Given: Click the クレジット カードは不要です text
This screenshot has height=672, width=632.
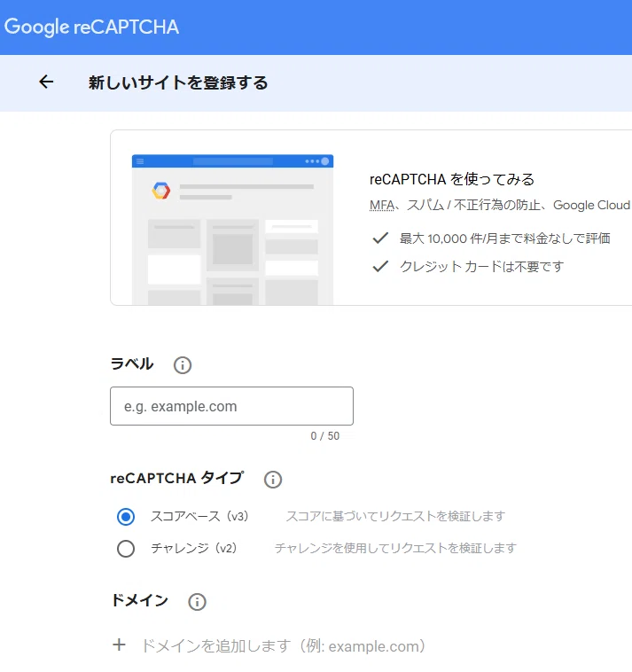Looking at the screenshot, I should click(x=481, y=267).
